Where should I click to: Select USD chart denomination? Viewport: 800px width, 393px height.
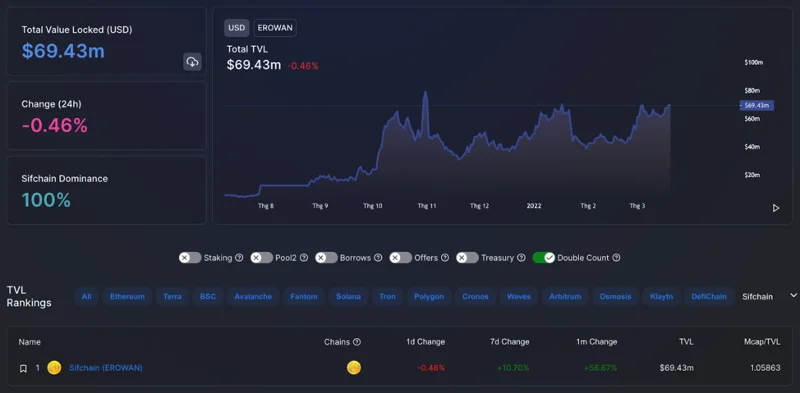click(x=237, y=28)
